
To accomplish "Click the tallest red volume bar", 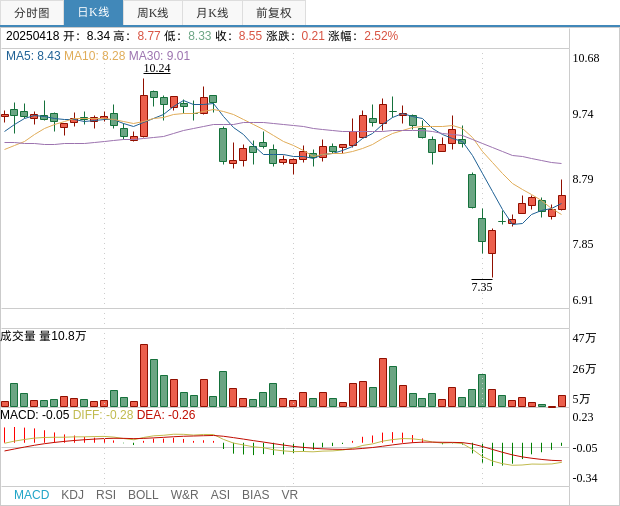I will click(x=144, y=375).
